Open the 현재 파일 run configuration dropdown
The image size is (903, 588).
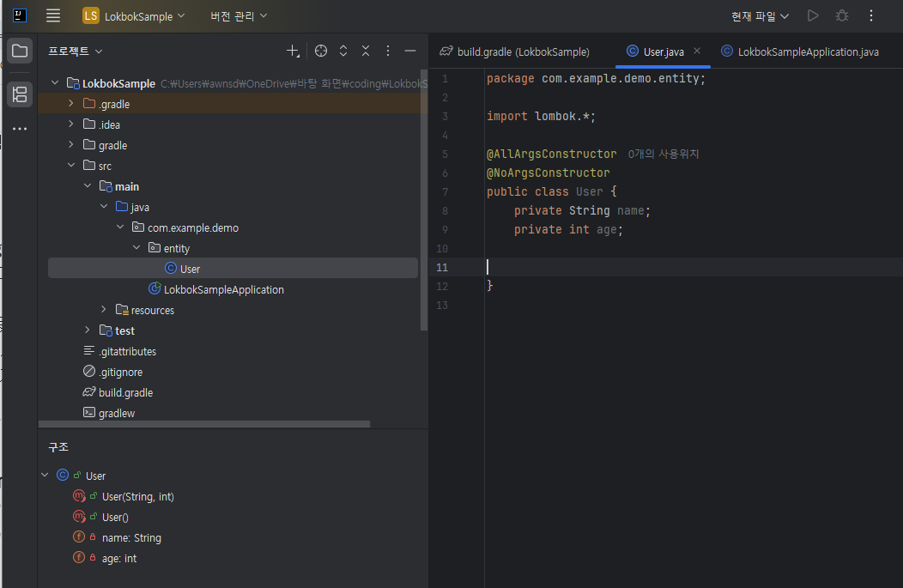click(760, 16)
